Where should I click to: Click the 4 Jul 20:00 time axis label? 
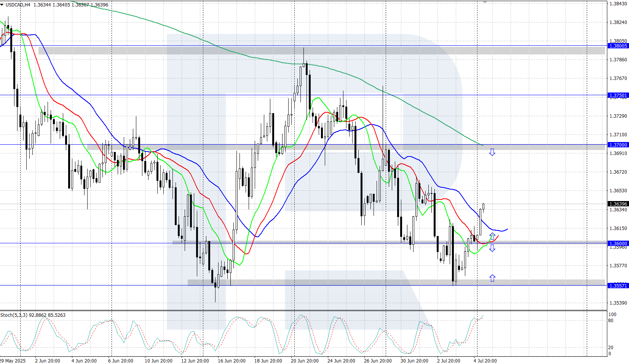coord(485,361)
